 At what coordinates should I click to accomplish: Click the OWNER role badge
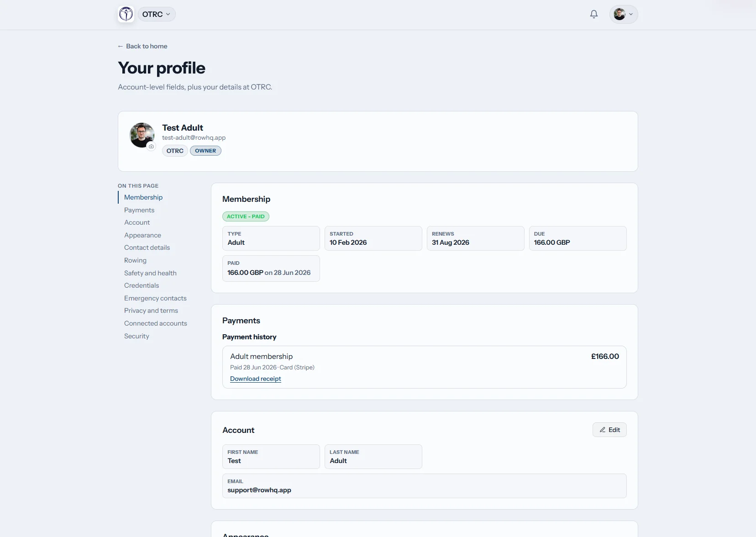pos(205,151)
